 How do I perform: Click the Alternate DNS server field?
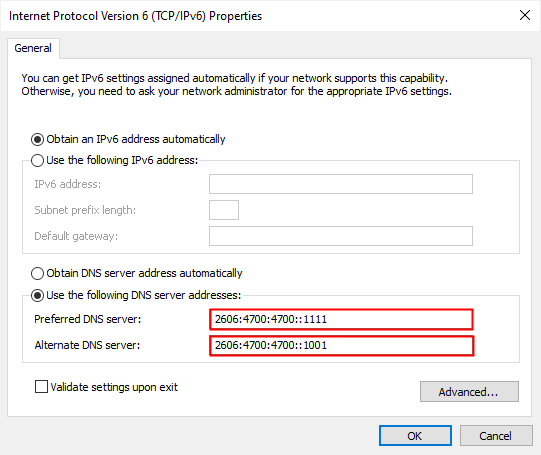(x=341, y=345)
